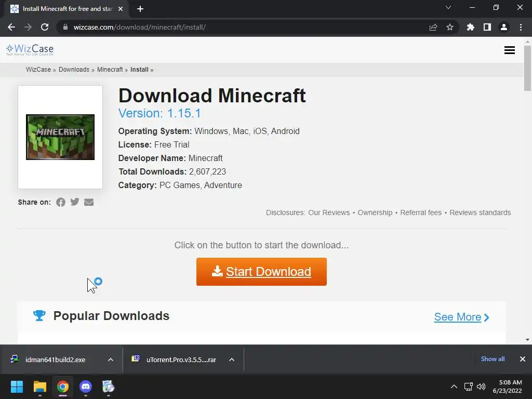Viewport: 532px width, 399px height.
Task: Open the Referral fees disclosure link
Action: [x=421, y=212]
